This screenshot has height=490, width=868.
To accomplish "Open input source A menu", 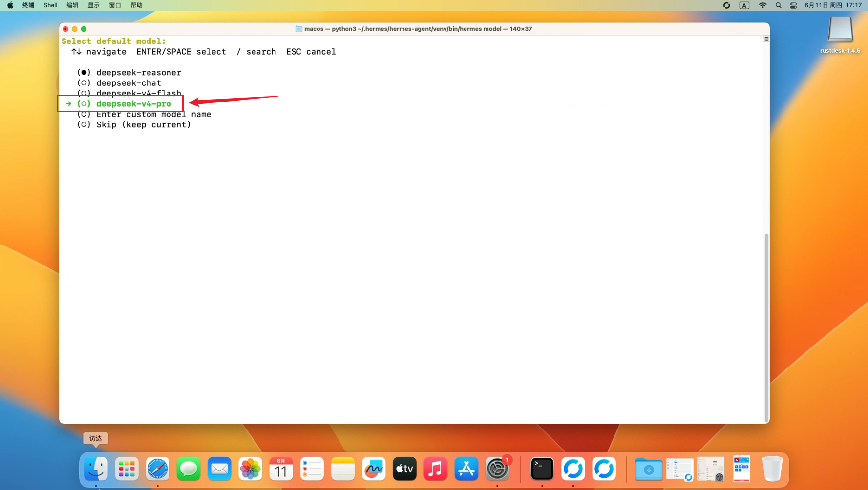I will (744, 5).
